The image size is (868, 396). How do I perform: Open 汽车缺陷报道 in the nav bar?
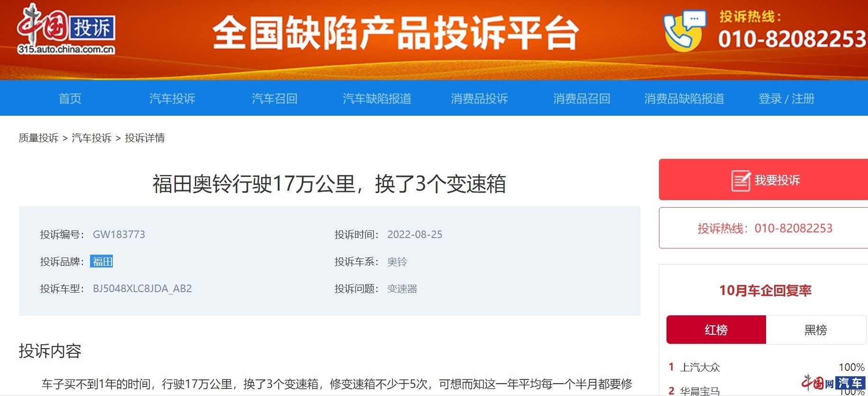377,99
